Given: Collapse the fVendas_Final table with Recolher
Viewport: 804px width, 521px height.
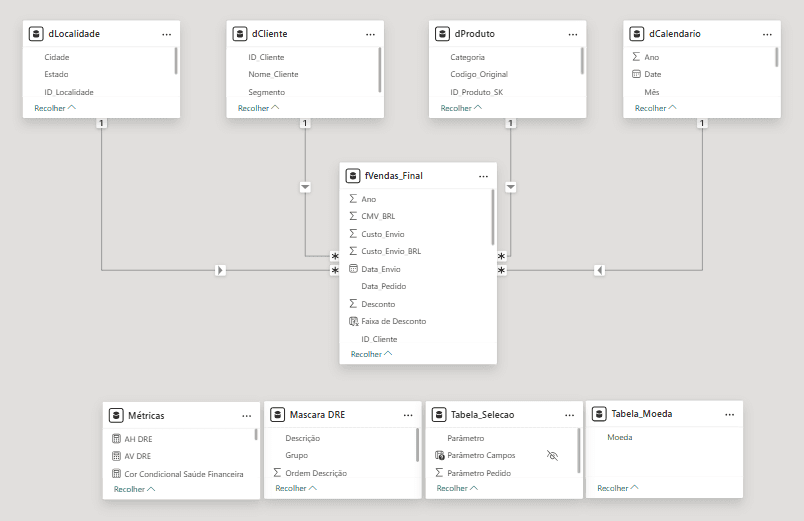Looking at the screenshot, I should tap(371, 354).
